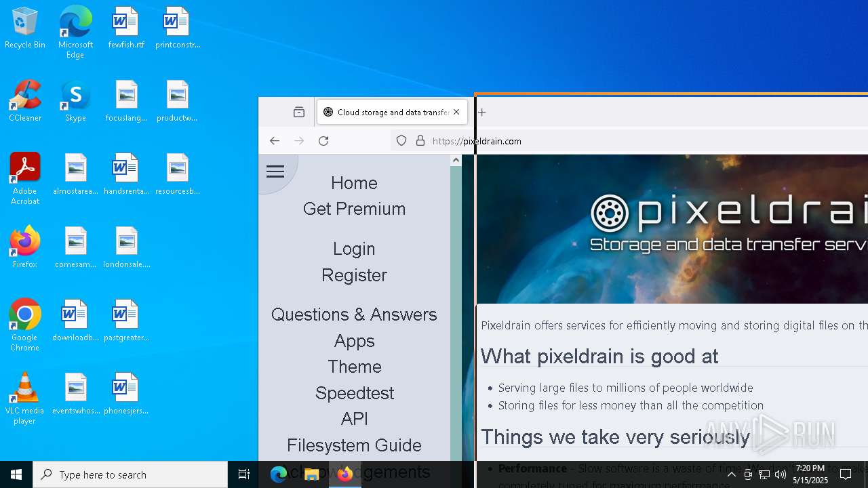Open the network status tray icon
The height and width of the screenshot is (488, 868).
[x=764, y=474]
